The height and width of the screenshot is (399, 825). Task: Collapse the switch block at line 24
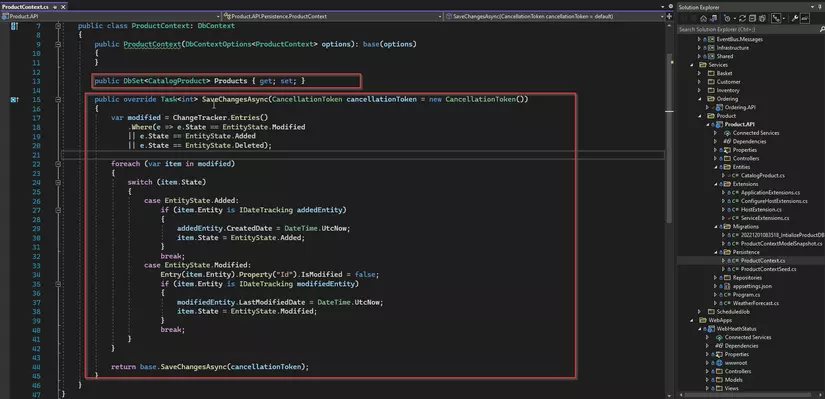pyautogui.click(x=58, y=183)
